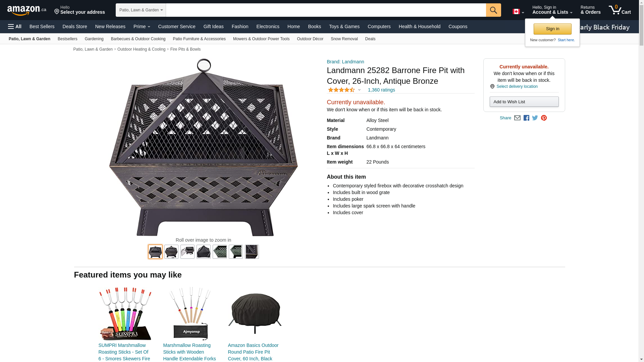Image resolution: width=644 pixels, height=362 pixels.
Task: Click the search magnifier icon
Action: pos(493,10)
